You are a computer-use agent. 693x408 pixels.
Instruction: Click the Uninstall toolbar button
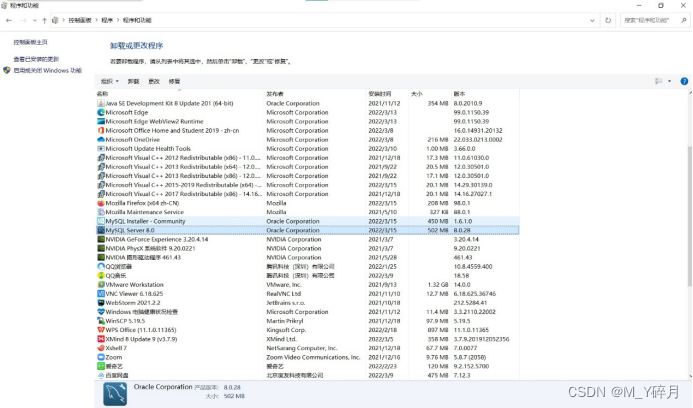[x=133, y=81]
